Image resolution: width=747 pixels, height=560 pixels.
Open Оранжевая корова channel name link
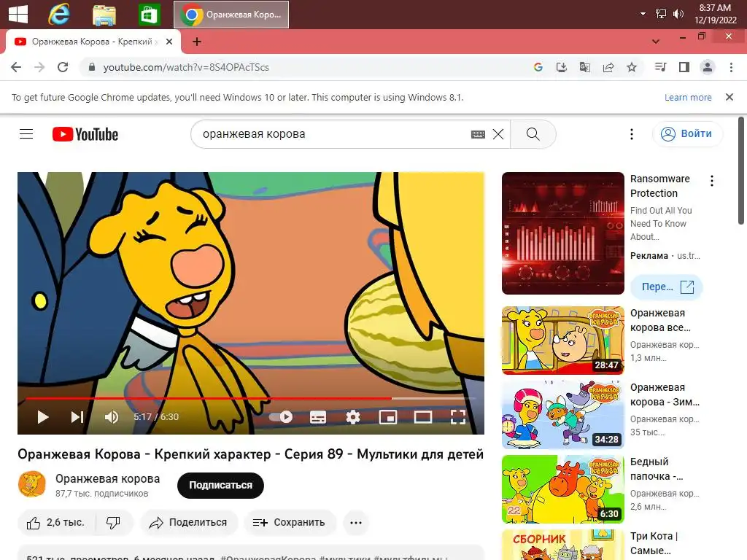[108, 478]
